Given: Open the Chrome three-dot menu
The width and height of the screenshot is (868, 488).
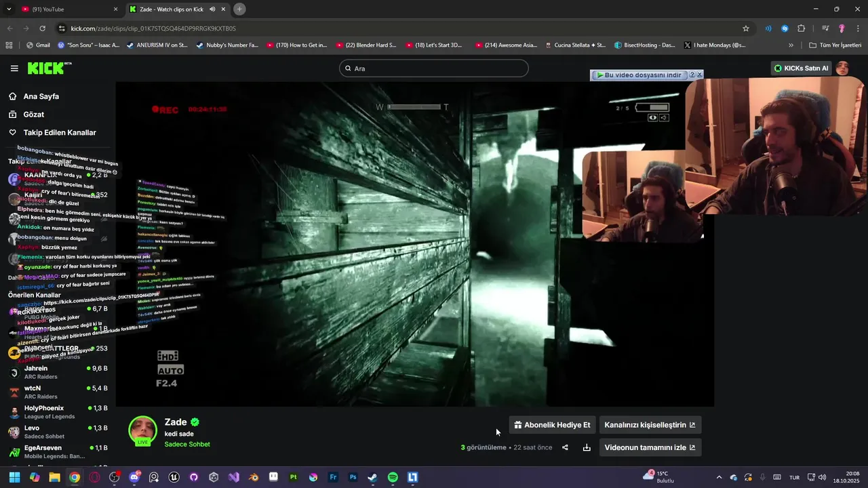Looking at the screenshot, I should (x=858, y=28).
